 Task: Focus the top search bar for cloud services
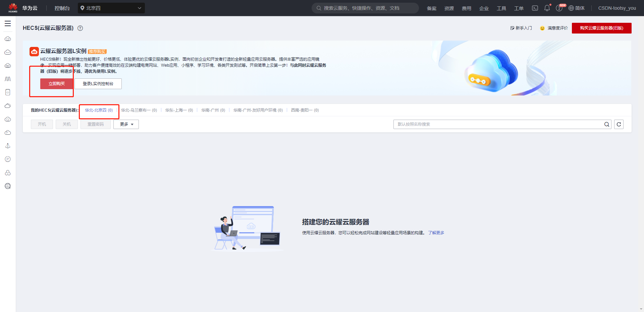coord(365,8)
